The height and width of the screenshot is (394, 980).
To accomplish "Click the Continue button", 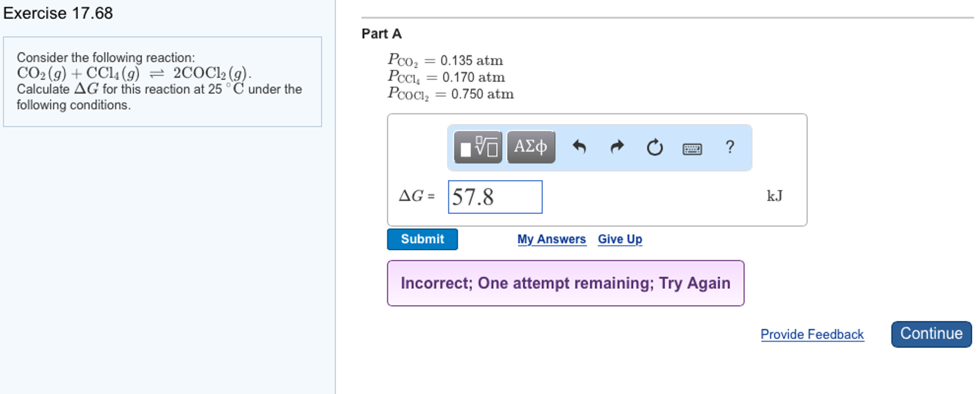I will [x=931, y=334].
